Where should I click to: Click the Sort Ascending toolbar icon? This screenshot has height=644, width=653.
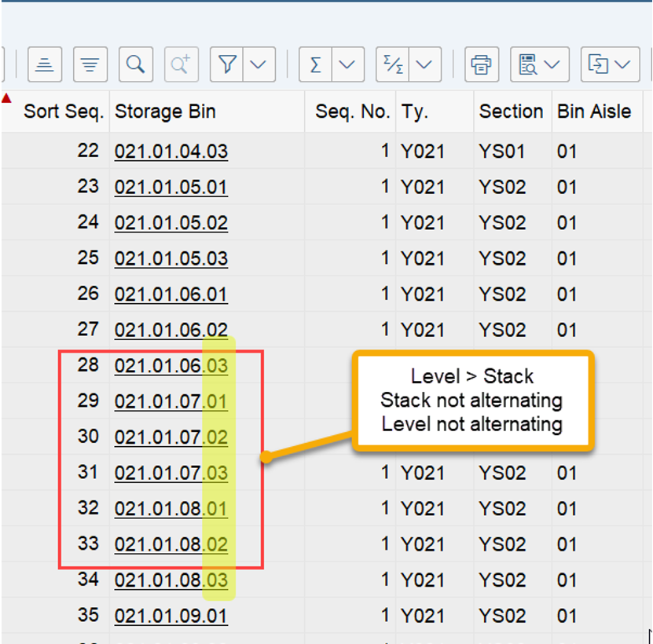tap(45, 64)
